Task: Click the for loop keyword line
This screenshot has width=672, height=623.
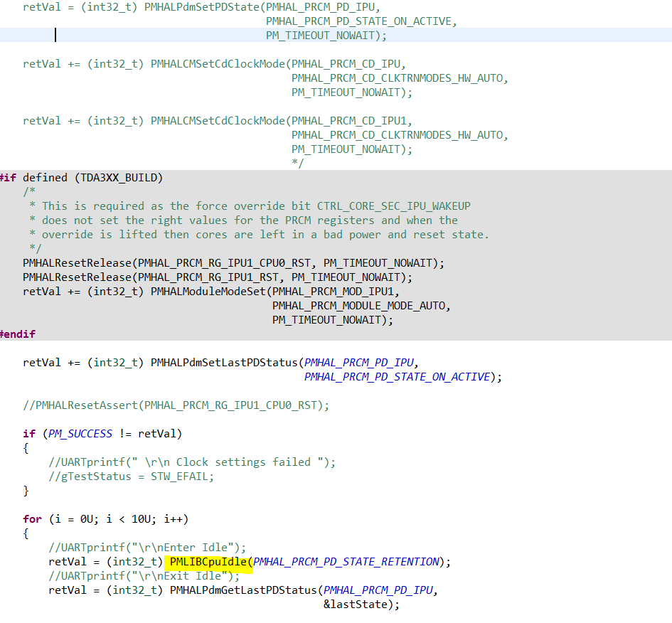Action: coord(105,519)
